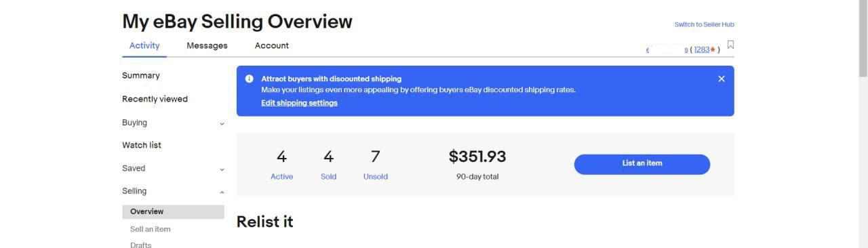The width and height of the screenshot is (868, 248).
Task: Open the Account tab
Action: point(271,45)
